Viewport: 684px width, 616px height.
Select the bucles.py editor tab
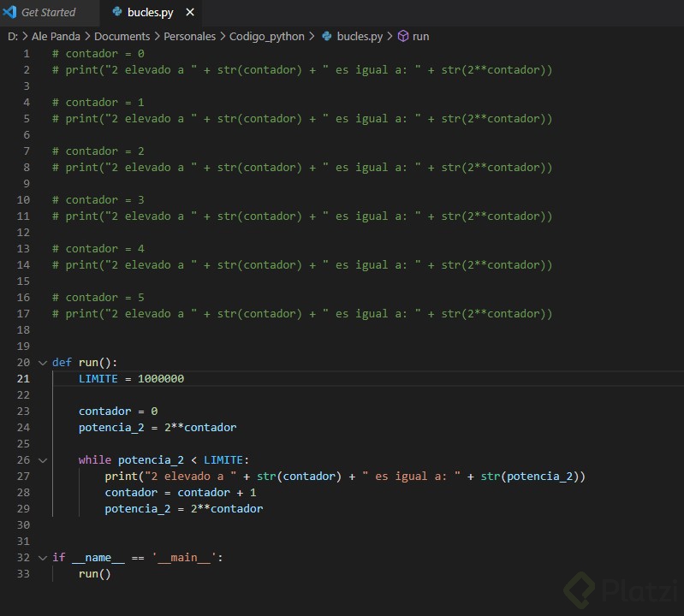151,12
